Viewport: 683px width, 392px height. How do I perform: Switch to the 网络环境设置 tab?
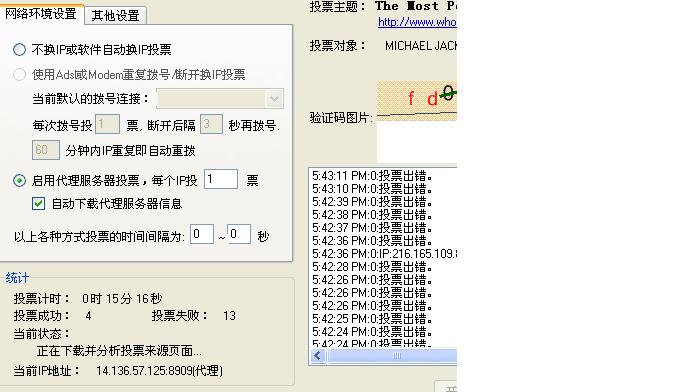(41, 14)
